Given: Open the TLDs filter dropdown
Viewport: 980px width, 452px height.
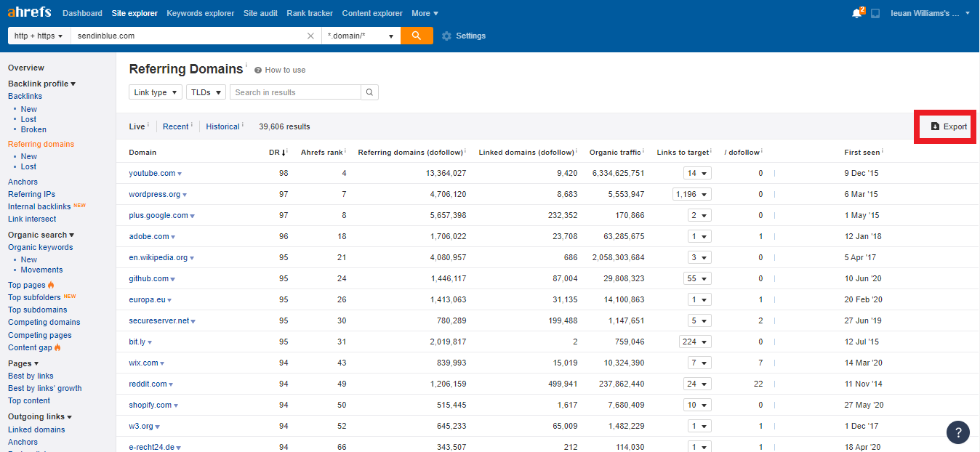Looking at the screenshot, I should click(206, 92).
